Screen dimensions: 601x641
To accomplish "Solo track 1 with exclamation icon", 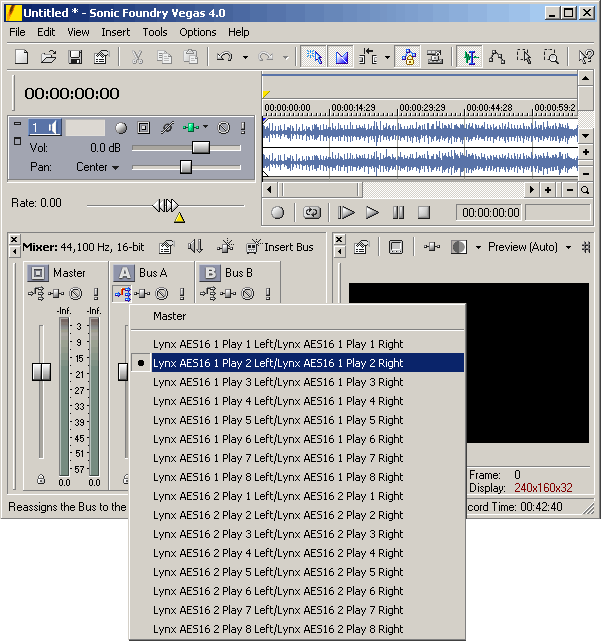I will pos(243,128).
